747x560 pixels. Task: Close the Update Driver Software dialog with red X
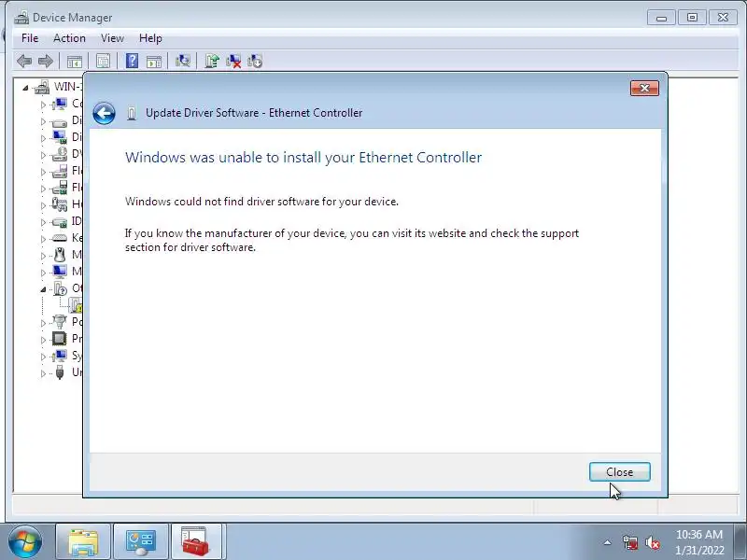(644, 88)
